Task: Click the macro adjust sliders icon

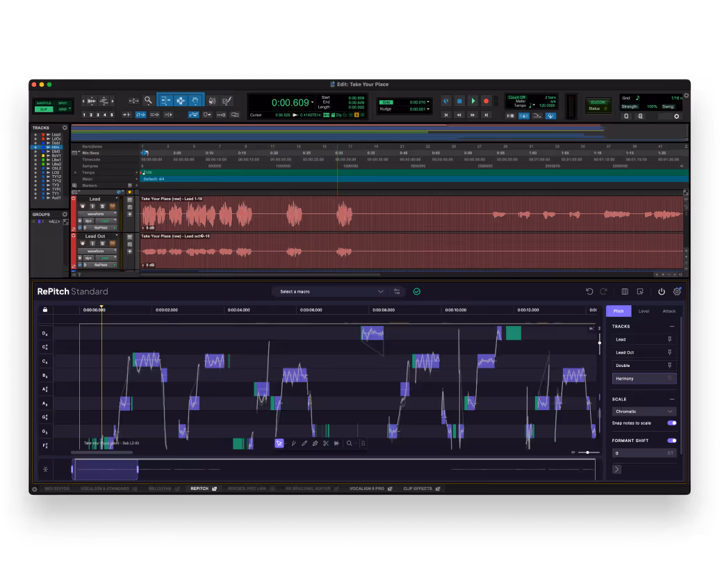Action: pos(397,291)
